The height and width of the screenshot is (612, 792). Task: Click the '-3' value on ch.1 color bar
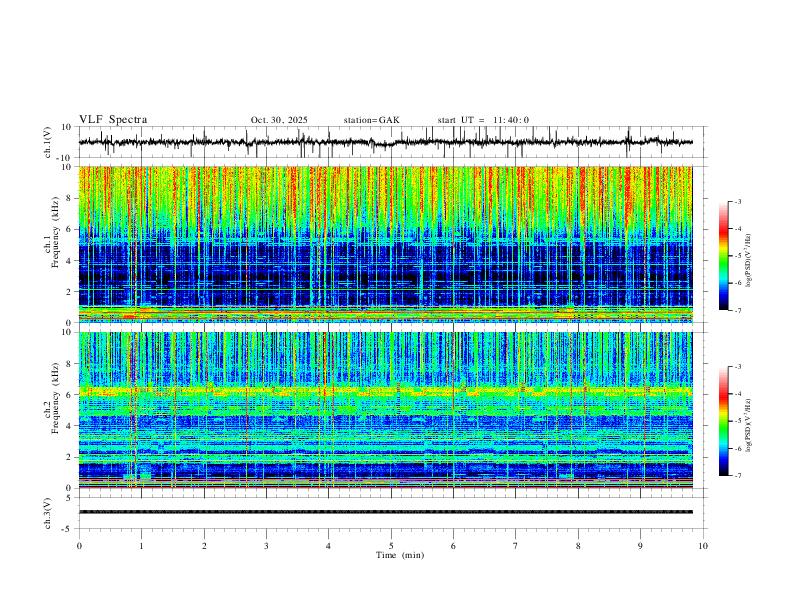pos(737,201)
